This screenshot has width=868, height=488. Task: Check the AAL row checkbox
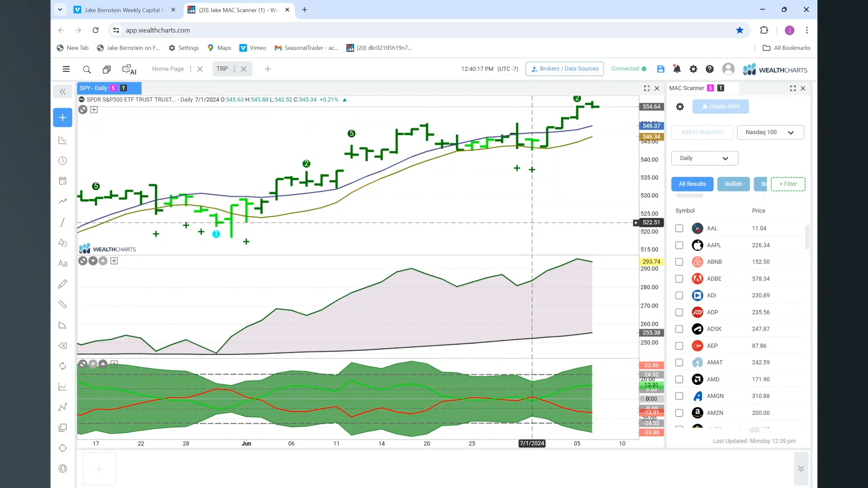679,228
